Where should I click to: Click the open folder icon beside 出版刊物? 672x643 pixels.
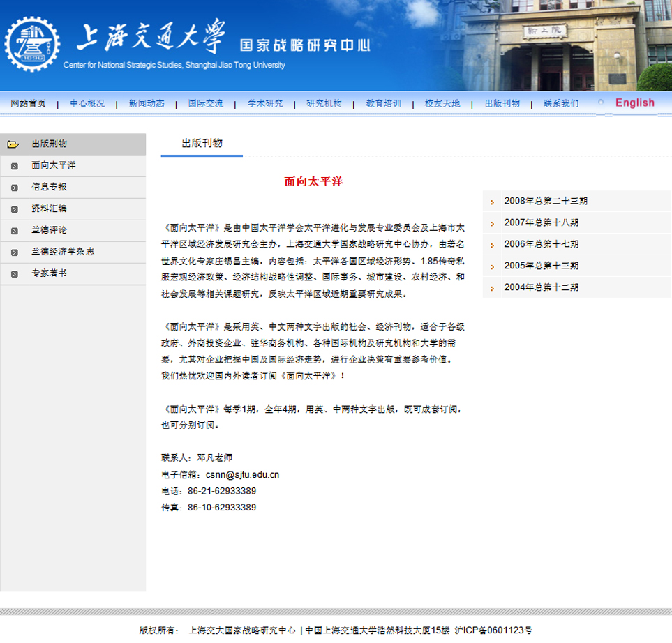pos(13,144)
